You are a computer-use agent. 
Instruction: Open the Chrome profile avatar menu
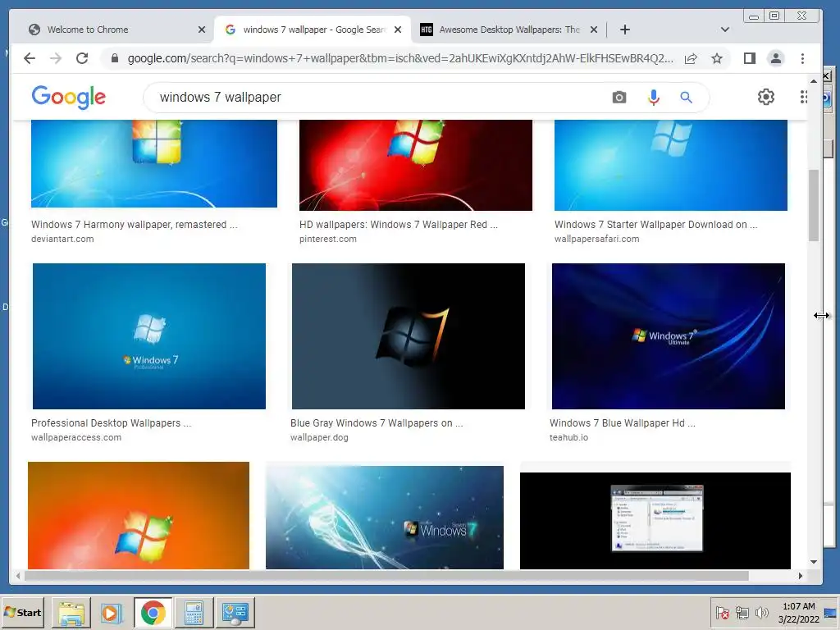tap(776, 58)
